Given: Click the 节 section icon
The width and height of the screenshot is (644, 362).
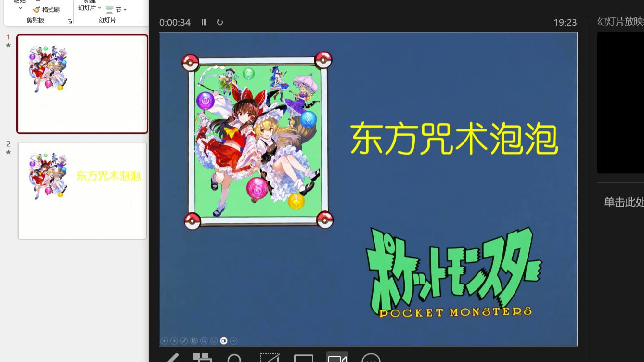Looking at the screenshot, I should click(109, 10).
